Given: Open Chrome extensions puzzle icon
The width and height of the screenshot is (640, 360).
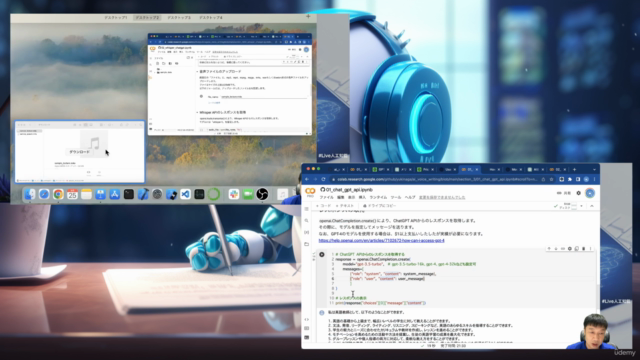Looking at the screenshot, I should pyautogui.click(x=570, y=179).
